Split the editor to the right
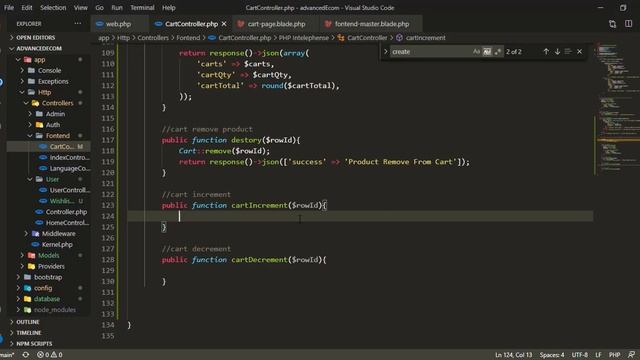Image resolution: width=640 pixels, height=360 pixels. (629, 24)
